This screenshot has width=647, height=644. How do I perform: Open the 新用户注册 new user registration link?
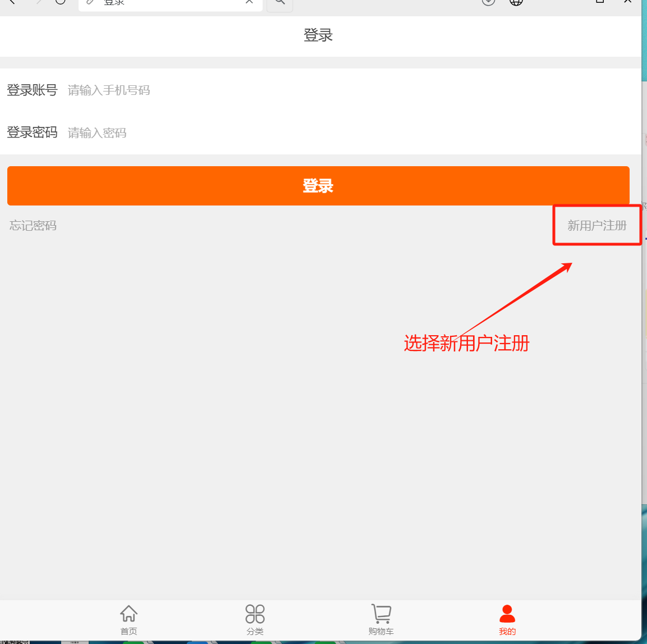pos(597,225)
